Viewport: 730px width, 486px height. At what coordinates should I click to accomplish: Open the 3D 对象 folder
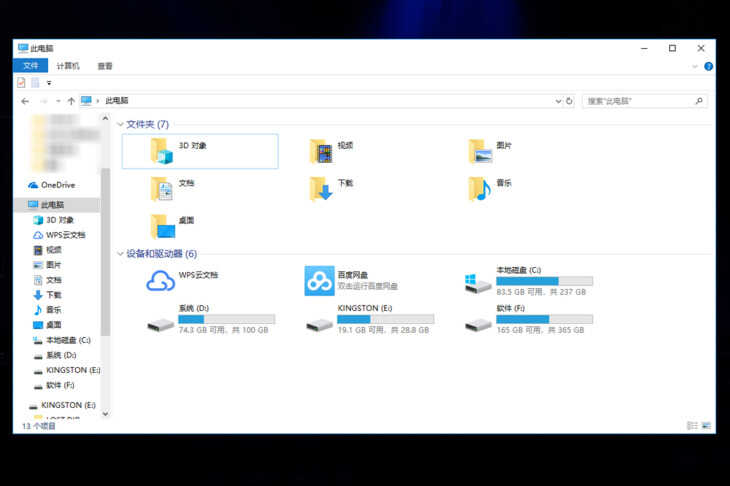162,151
